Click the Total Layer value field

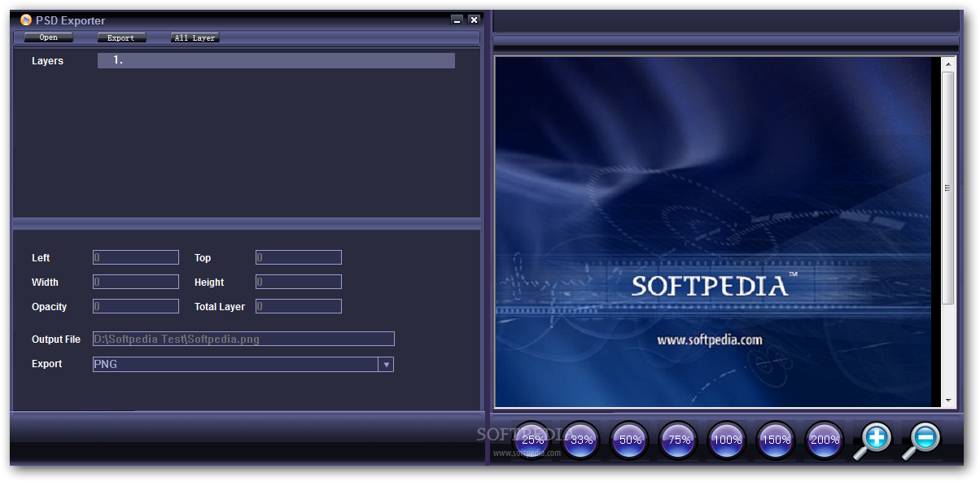pyautogui.click(x=299, y=306)
